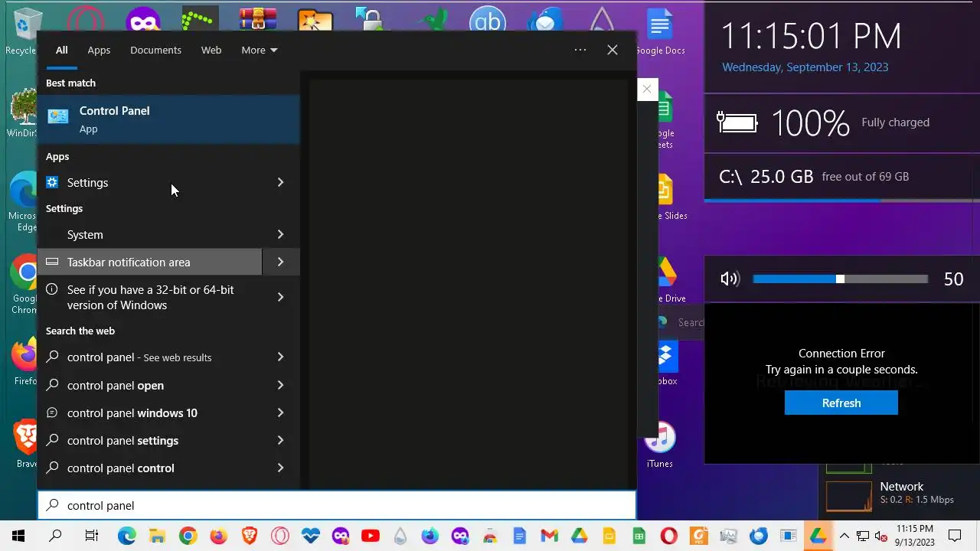Click the Settings gear icon under Apps
The width and height of the screenshot is (980, 551).
click(52, 182)
